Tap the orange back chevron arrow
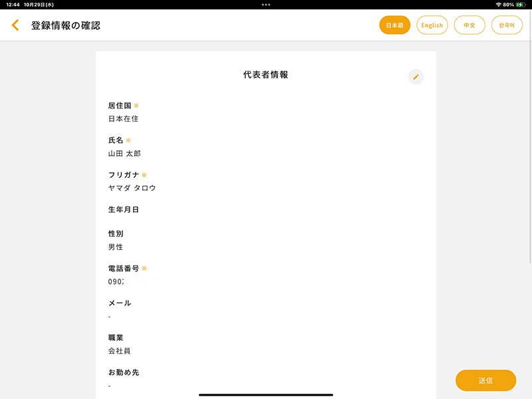 point(15,25)
